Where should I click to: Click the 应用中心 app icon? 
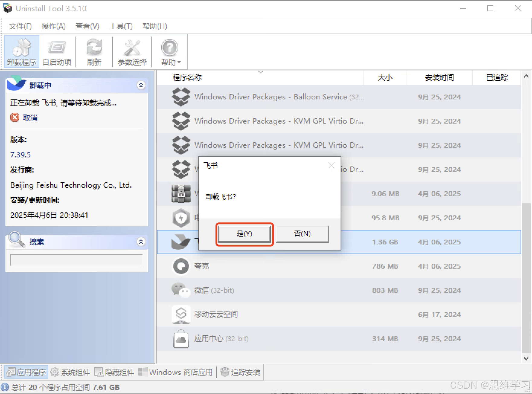[x=181, y=339]
